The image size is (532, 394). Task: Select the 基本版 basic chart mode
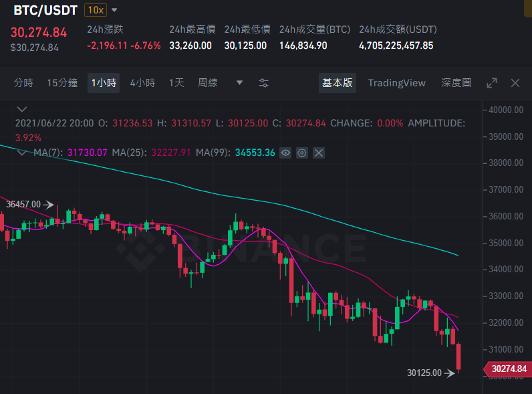click(338, 83)
